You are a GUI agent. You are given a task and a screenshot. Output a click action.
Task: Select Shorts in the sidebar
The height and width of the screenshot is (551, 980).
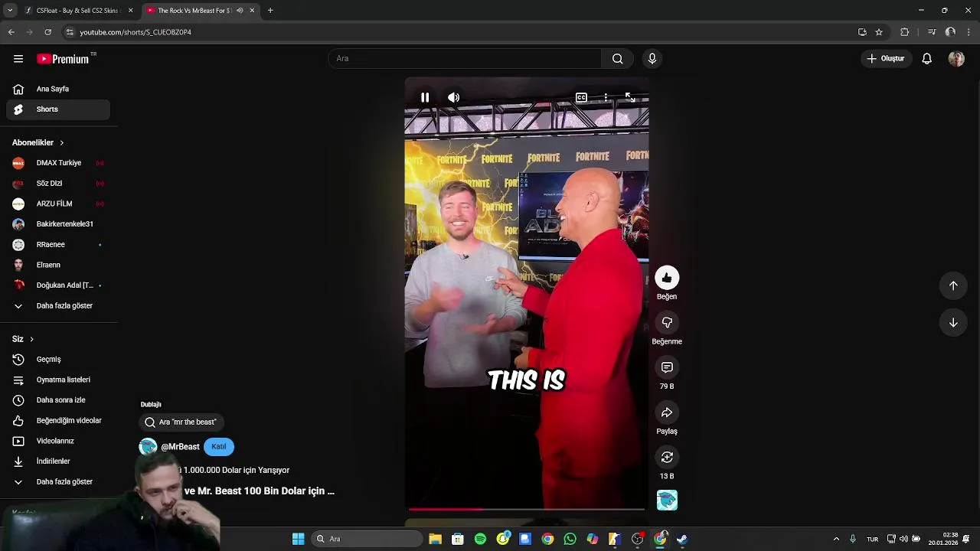click(58, 109)
